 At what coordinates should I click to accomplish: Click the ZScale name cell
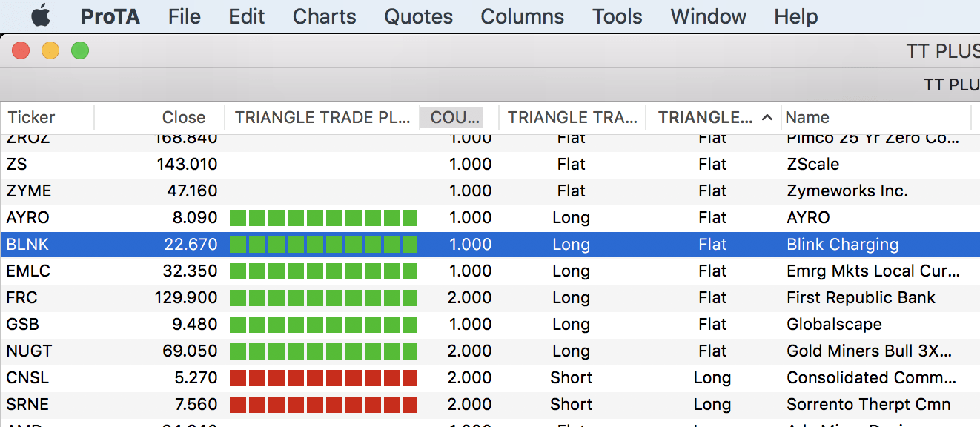pos(813,165)
